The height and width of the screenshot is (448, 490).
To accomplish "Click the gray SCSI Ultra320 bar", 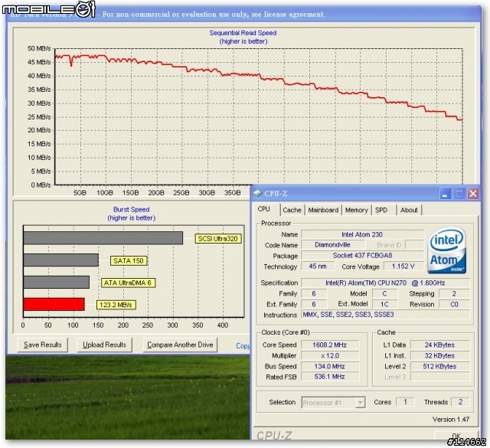I will click(103, 238).
